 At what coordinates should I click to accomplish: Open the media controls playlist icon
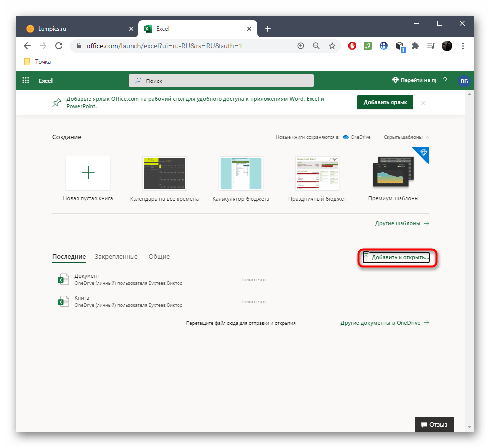click(431, 46)
